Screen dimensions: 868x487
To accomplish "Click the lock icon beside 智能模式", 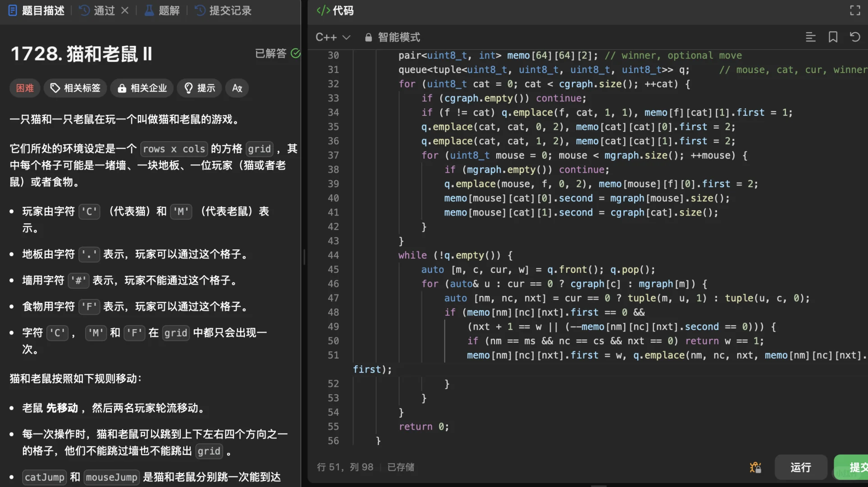I will tap(368, 37).
